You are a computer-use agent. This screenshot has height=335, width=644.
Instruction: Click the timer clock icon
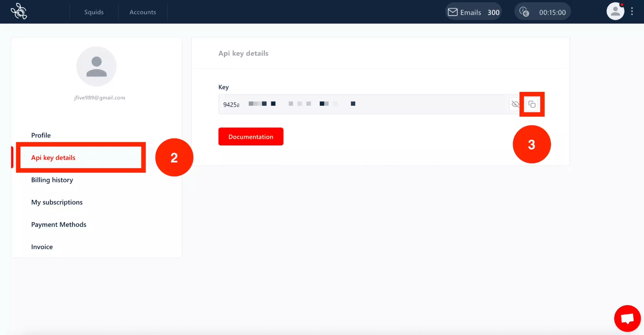pos(524,12)
